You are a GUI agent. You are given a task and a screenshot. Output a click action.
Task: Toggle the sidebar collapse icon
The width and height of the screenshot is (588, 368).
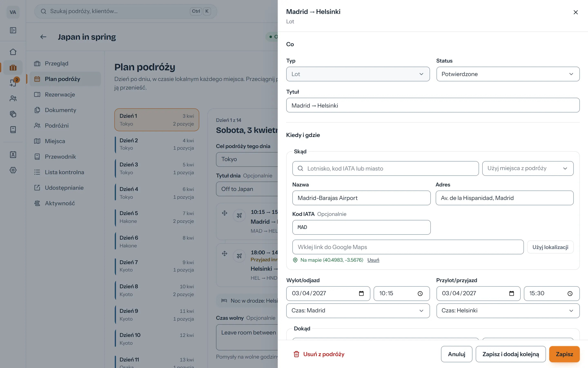(x=13, y=30)
